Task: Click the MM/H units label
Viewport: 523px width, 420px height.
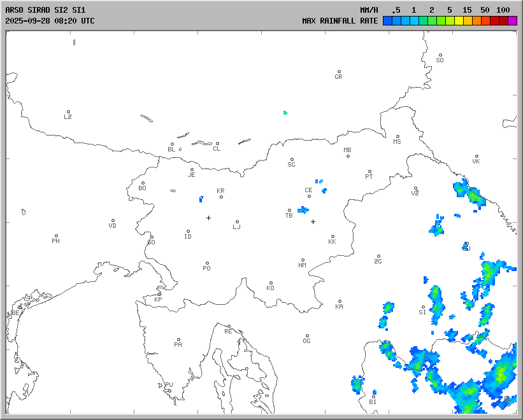Action: (369, 10)
